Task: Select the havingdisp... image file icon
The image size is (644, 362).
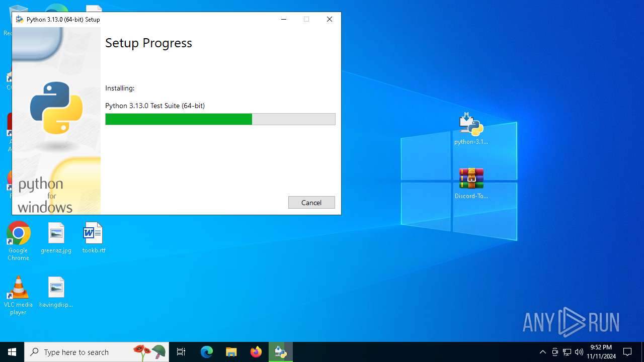Action: click(56, 292)
